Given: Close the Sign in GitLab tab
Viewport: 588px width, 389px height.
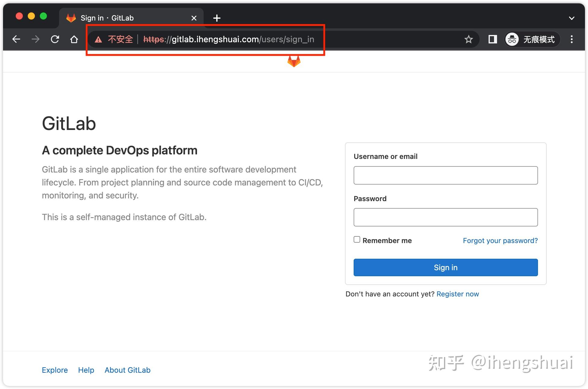Looking at the screenshot, I should [x=194, y=18].
